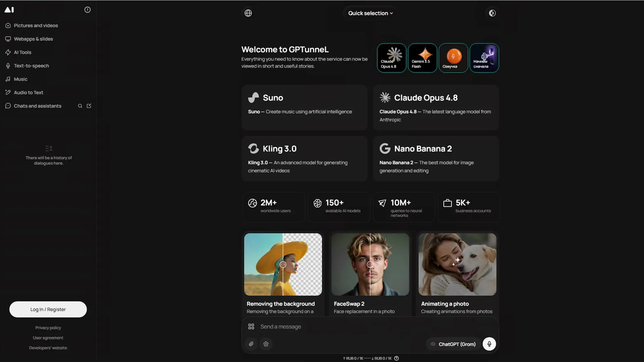The width and height of the screenshot is (644, 362).
Task: Click the paper plane icon beside 10M+
Action: tap(382, 203)
